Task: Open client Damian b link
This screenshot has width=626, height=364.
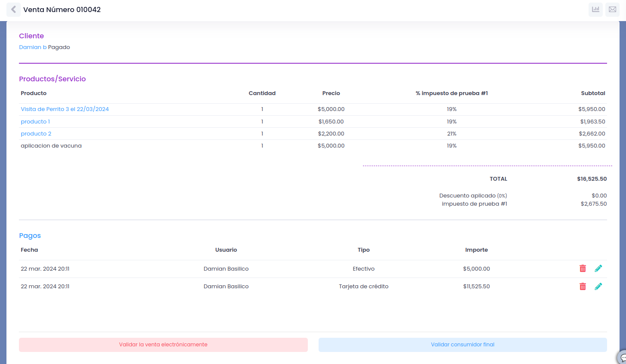Action: 33,47
